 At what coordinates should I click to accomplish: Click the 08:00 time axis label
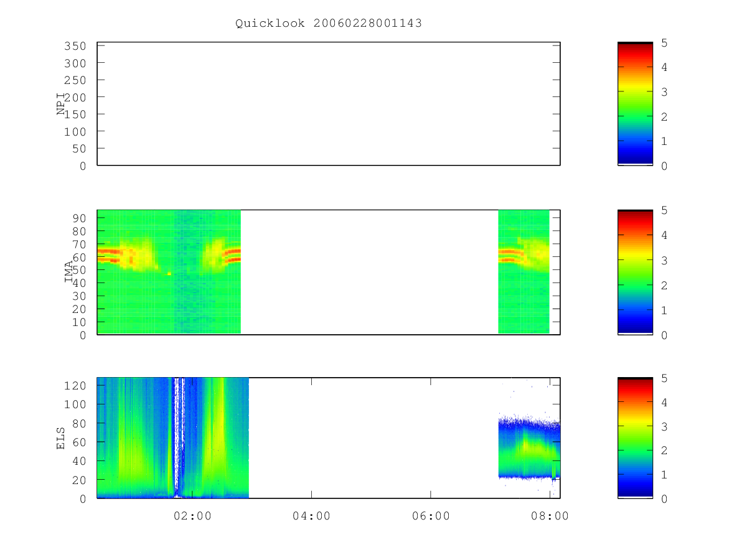pyautogui.click(x=550, y=516)
